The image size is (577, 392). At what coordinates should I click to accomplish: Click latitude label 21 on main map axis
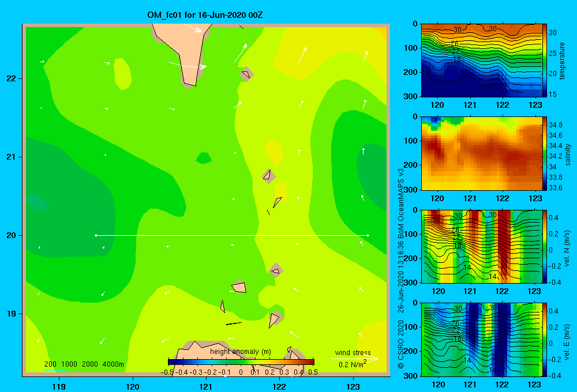coord(11,157)
